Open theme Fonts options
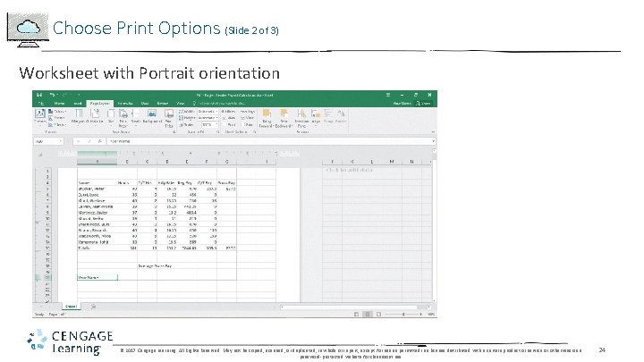 tap(57, 118)
